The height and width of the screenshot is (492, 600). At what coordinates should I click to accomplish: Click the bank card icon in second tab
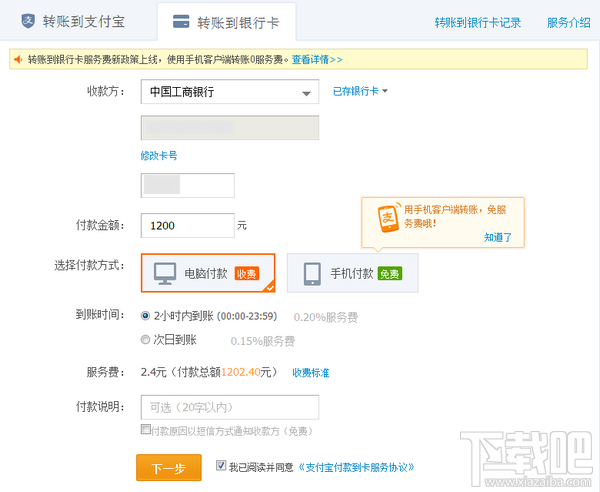(x=181, y=22)
